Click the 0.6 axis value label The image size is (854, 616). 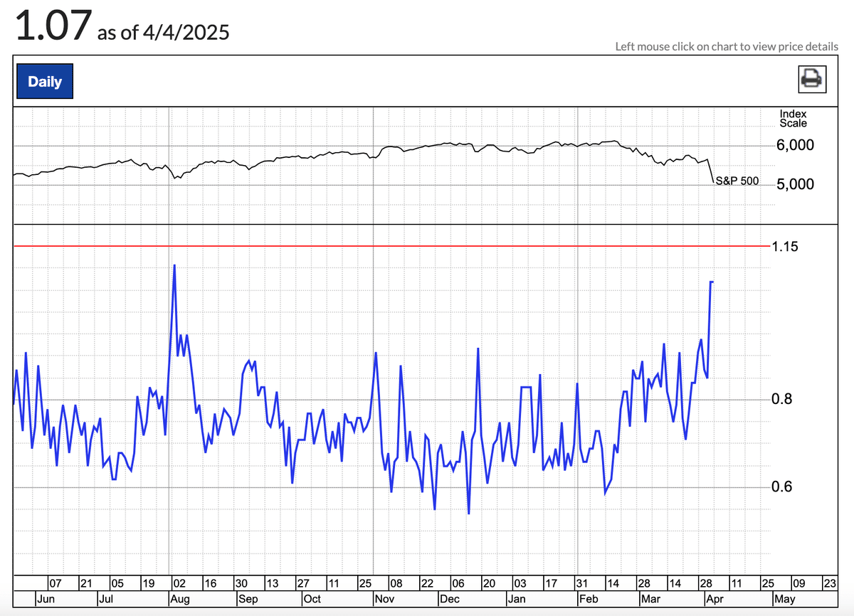pyautogui.click(x=781, y=487)
